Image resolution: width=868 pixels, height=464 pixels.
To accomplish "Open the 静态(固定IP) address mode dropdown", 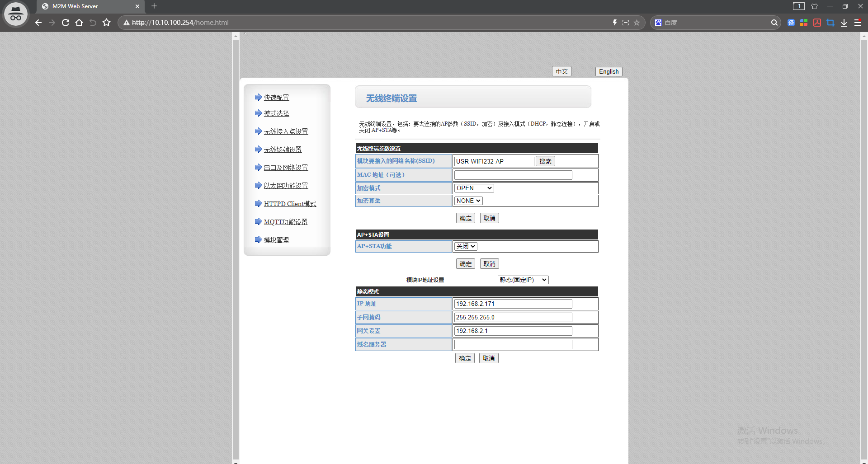I will 523,280.
